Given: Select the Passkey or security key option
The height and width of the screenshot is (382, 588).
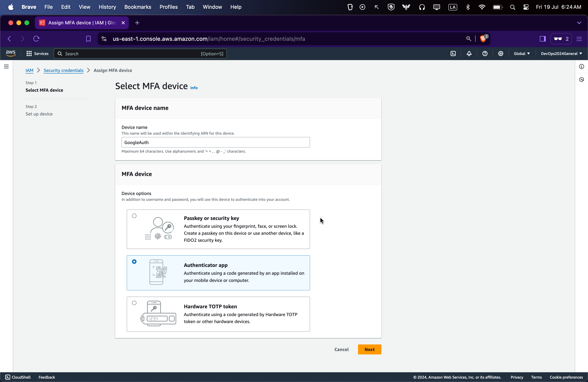Looking at the screenshot, I should (134, 216).
